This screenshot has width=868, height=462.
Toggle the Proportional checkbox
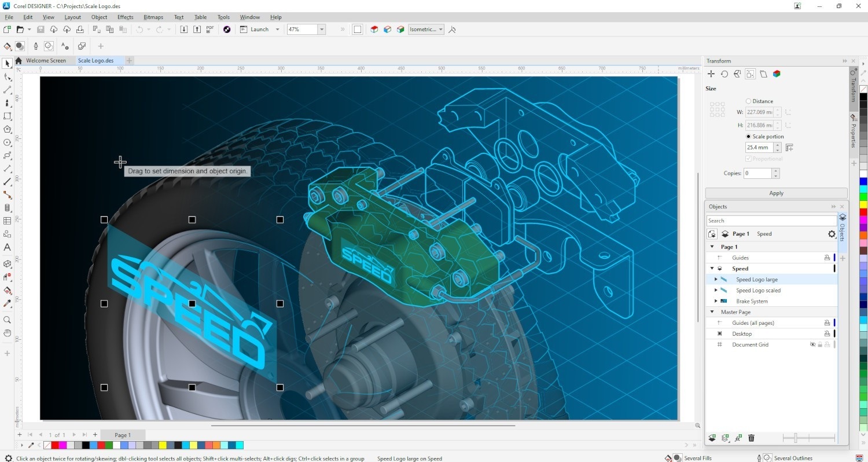(x=749, y=159)
